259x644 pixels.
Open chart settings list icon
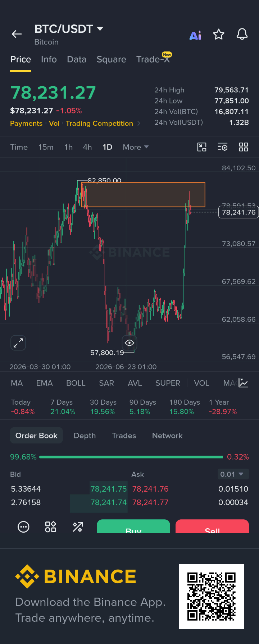(x=223, y=147)
